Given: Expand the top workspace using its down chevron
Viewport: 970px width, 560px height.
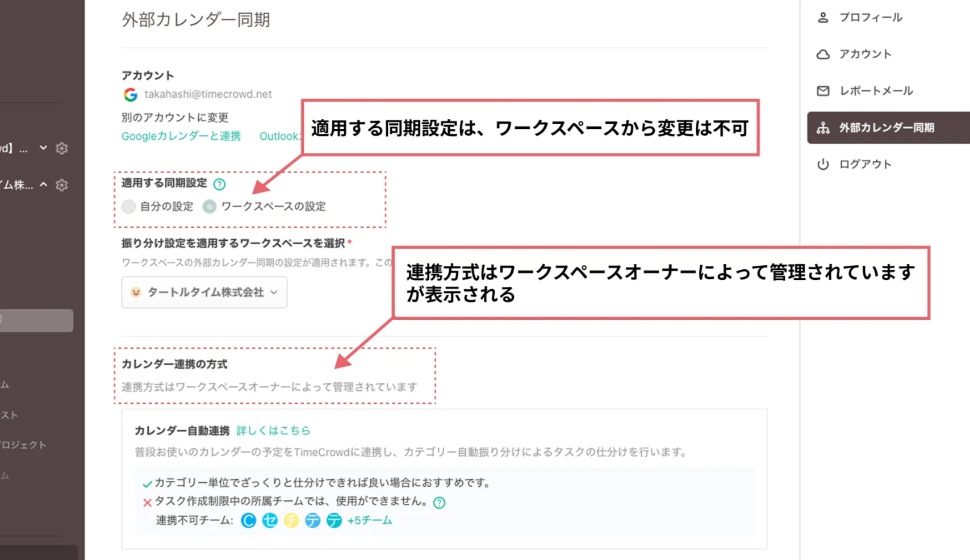Looking at the screenshot, I should coord(43,148).
